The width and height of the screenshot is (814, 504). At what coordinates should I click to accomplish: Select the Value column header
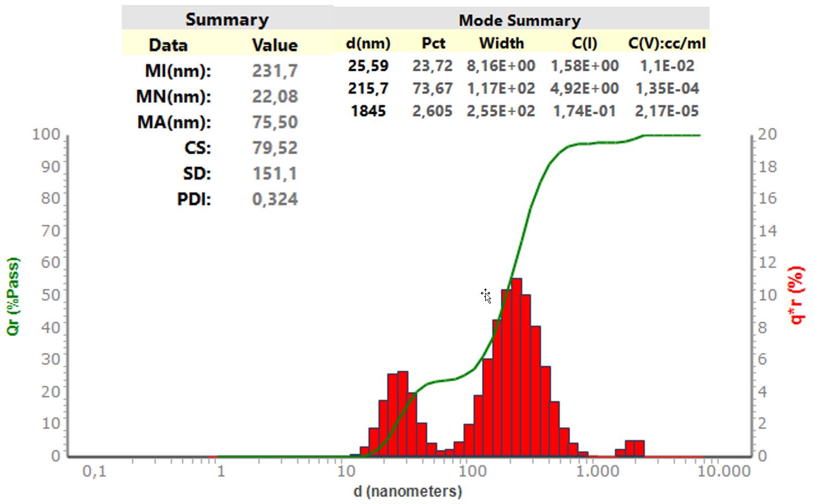[x=275, y=45]
